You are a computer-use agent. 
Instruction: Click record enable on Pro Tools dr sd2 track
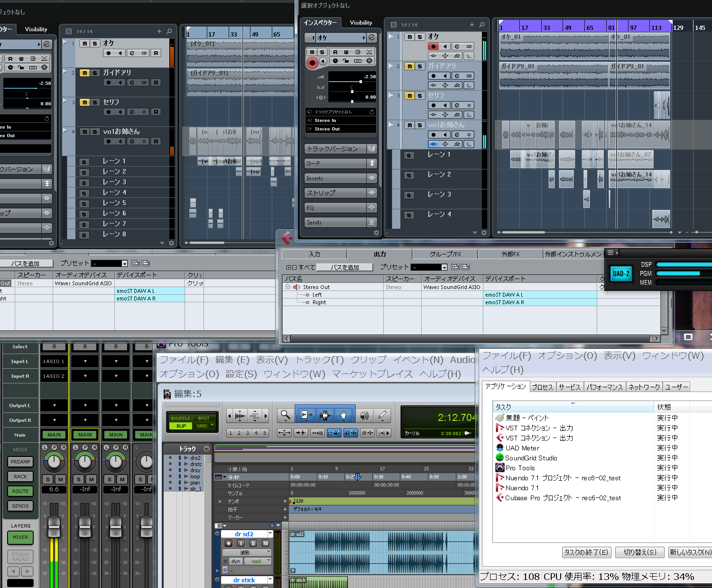[x=229, y=543]
